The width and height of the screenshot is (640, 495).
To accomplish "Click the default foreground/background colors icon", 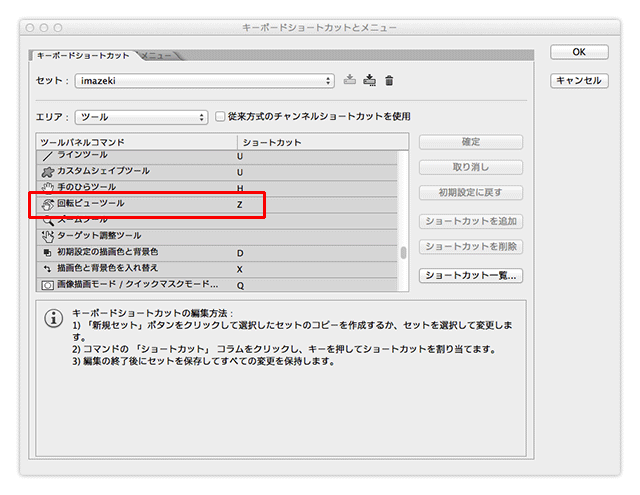I will click(x=47, y=253).
